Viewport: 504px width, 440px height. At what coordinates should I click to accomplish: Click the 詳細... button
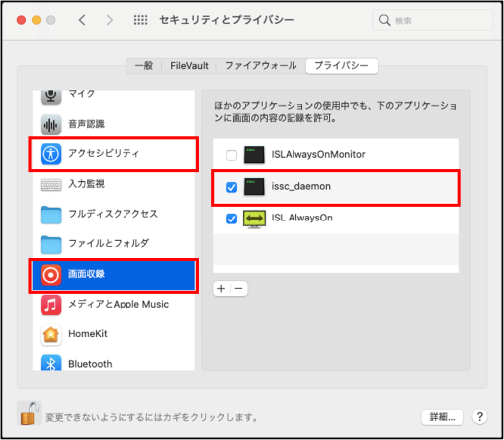pyautogui.click(x=443, y=417)
